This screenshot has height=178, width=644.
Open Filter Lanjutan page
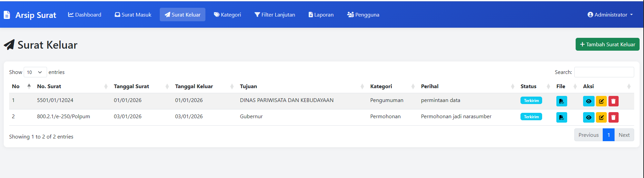click(x=275, y=15)
